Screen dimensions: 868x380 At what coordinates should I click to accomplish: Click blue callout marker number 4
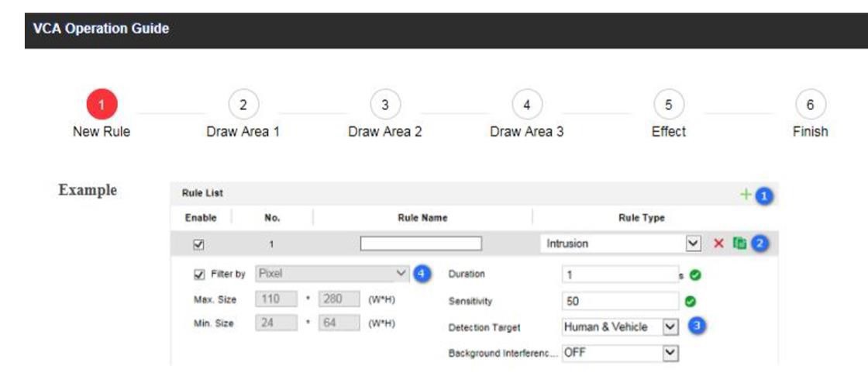[x=421, y=274]
